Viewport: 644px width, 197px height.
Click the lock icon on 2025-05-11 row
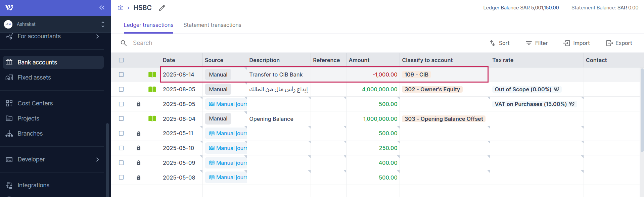tap(138, 134)
